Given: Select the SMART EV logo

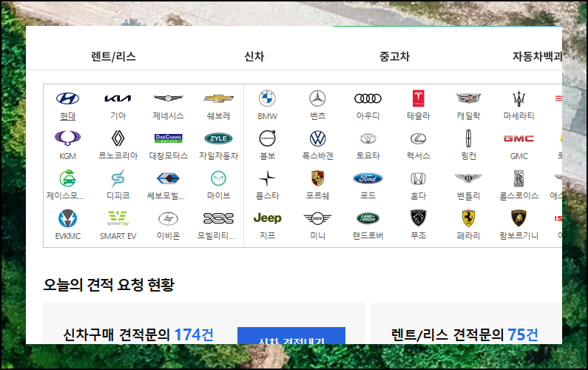Looking at the screenshot, I should [x=118, y=218].
